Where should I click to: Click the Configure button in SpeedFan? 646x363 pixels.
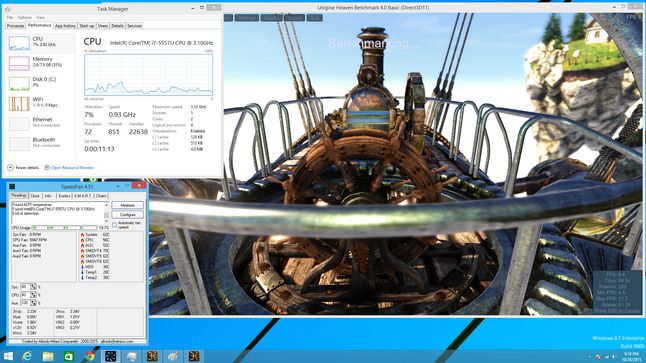click(x=128, y=215)
